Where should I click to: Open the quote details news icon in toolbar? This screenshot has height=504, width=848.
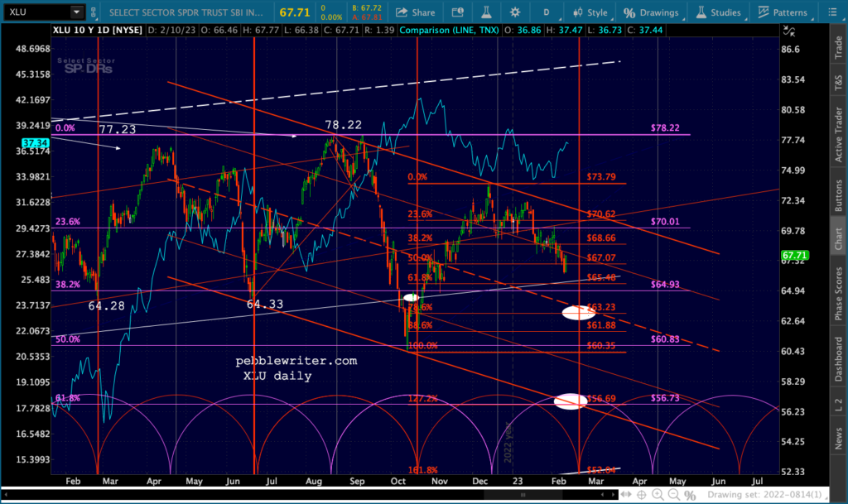457,12
